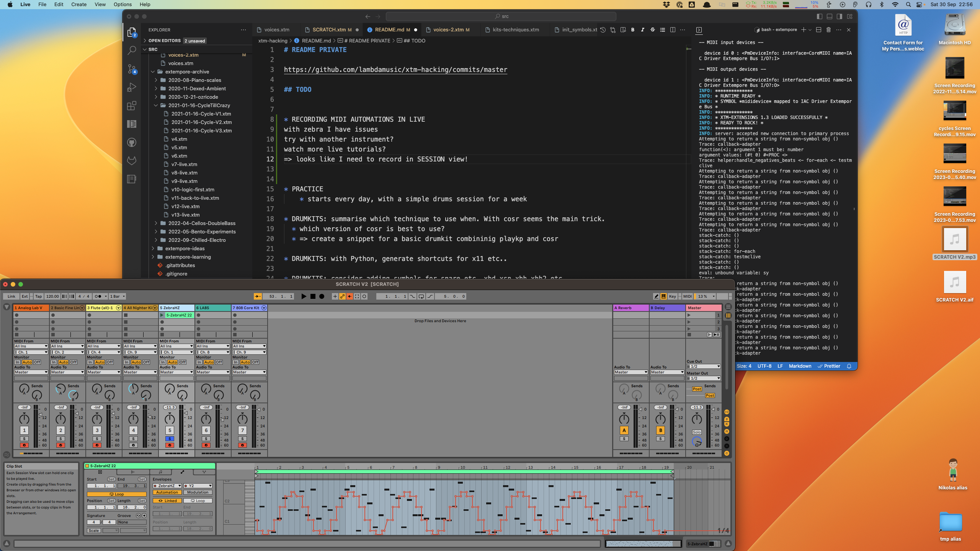Open the 1 Bar quantization menu
The image size is (980, 551).
(x=117, y=296)
